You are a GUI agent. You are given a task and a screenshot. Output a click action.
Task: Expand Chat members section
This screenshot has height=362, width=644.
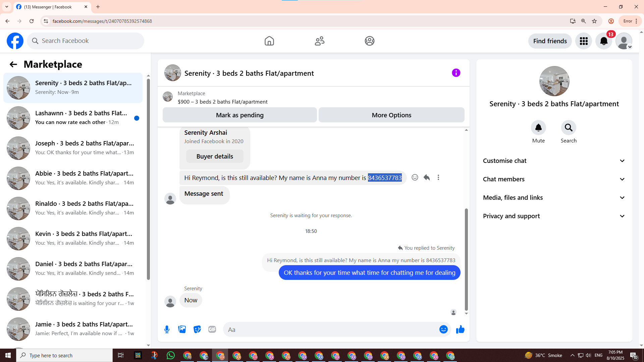554,179
